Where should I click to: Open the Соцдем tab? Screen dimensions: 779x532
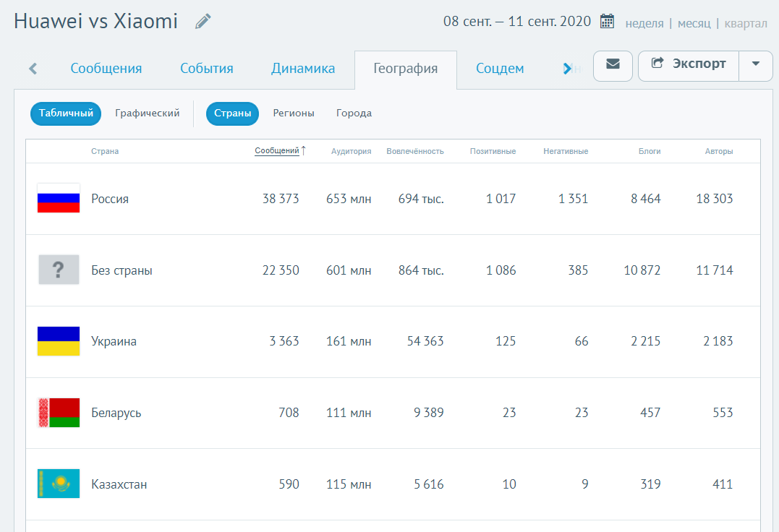[x=500, y=69]
